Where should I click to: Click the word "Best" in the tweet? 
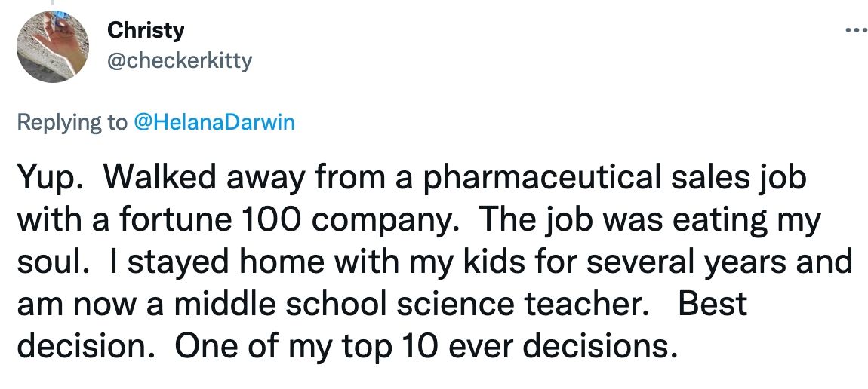pyautogui.click(x=713, y=303)
